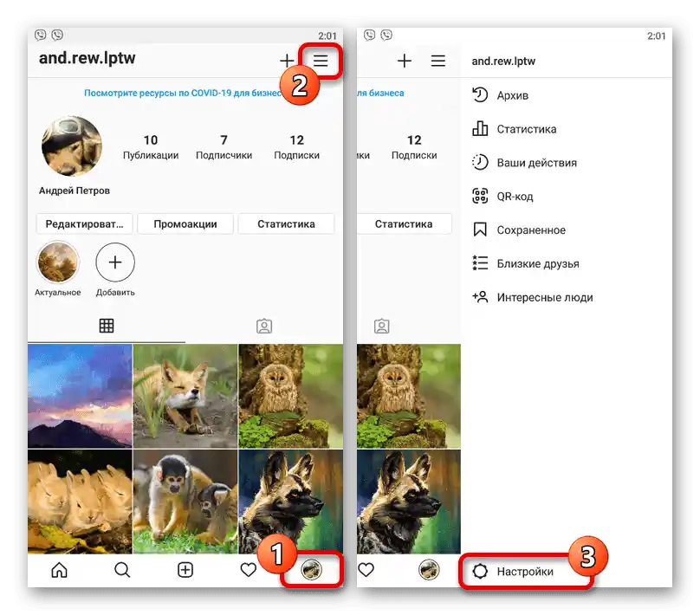Open hamburger menu in left profile screen
Screen dimensions: 700x615
coord(321,61)
